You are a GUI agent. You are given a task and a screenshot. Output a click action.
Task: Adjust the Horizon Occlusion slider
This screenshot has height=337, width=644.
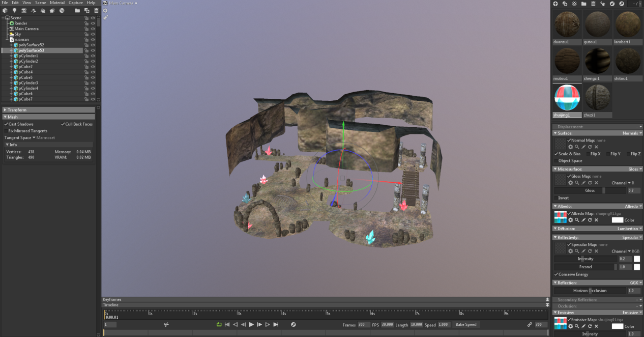pos(590,291)
